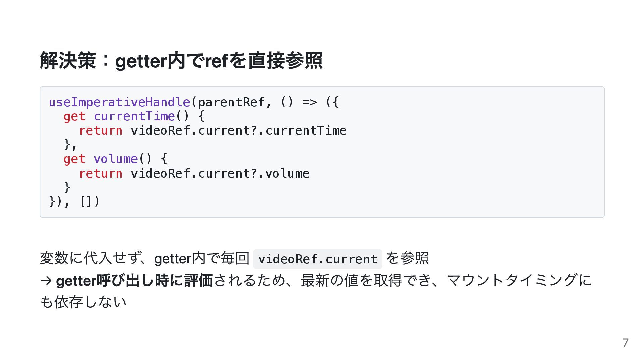This screenshot has width=644, height=362.
Task: Click the get keyword before volume
Action: 74,159
